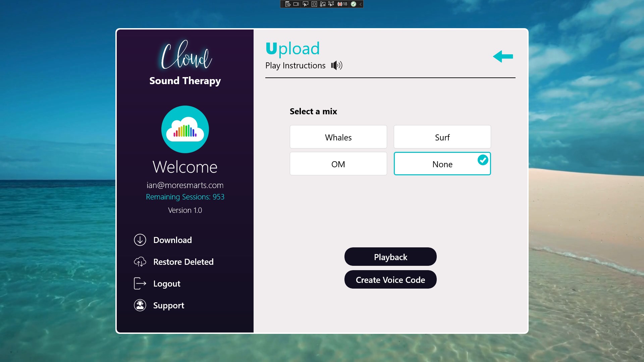Click the Download circle-arrow icon
Viewport: 644px width, 362px height.
[140, 240]
